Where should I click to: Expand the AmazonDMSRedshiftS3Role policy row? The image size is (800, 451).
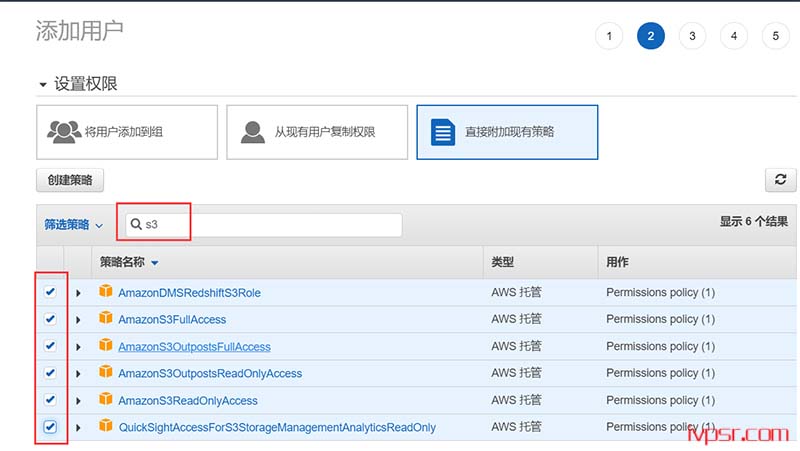coord(78,293)
